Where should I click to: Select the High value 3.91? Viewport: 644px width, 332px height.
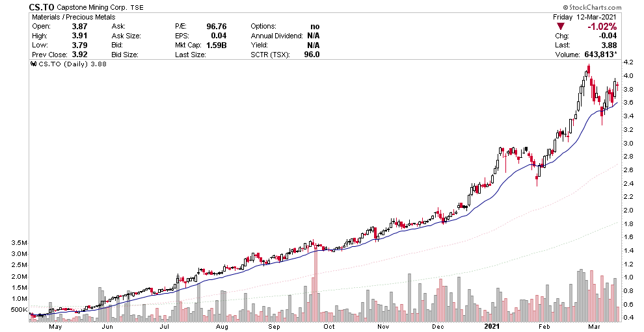click(x=79, y=36)
